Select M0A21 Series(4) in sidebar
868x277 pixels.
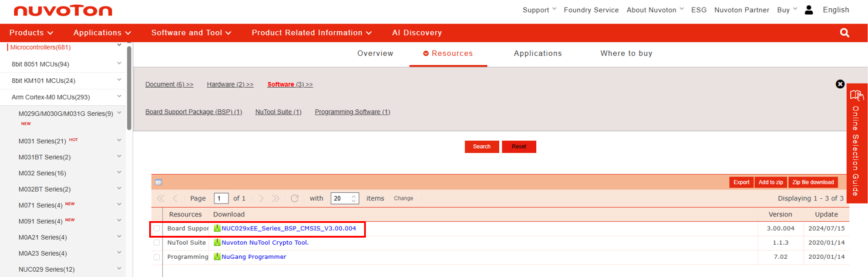point(43,237)
